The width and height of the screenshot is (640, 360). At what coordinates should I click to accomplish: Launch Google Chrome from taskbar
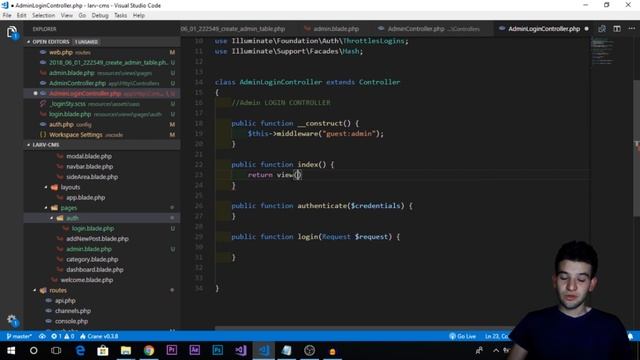click(x=149, y=351)
